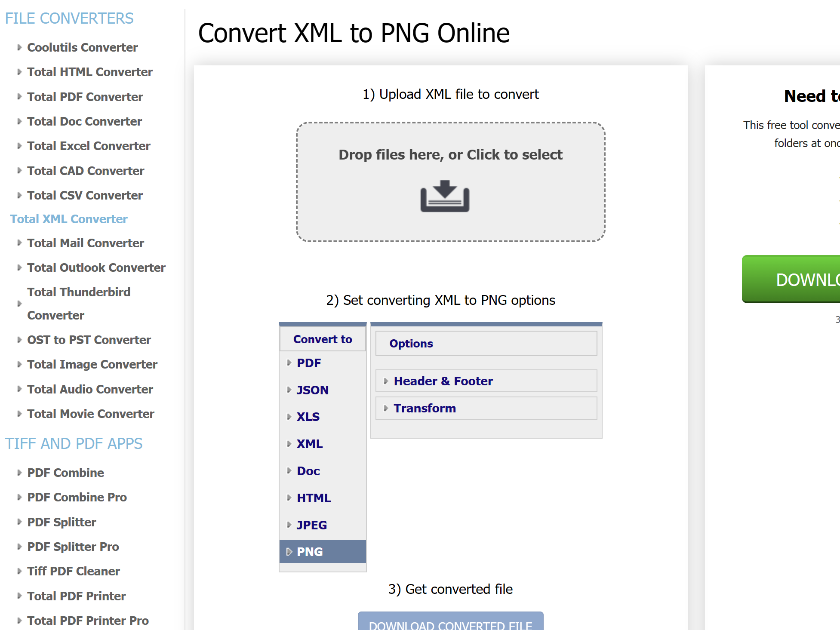Open the Total HTML Converter link
Screen dimensions: 840x630
[x=90, y=72]
